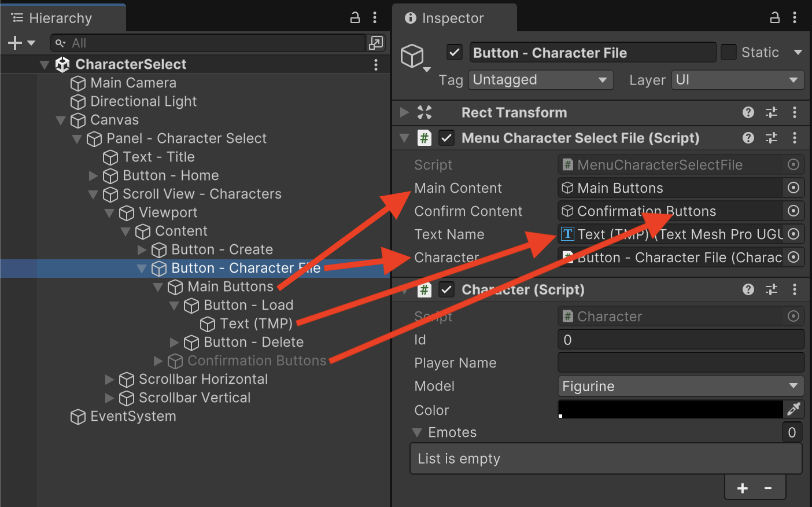
Task: Toggle the Static checkbox
Action: tap(729, 52)
